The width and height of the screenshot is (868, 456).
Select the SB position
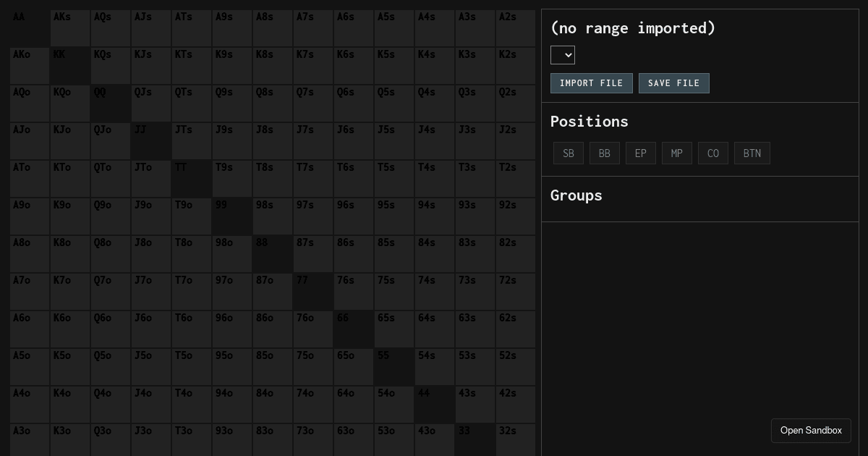(x=569, y=153)
